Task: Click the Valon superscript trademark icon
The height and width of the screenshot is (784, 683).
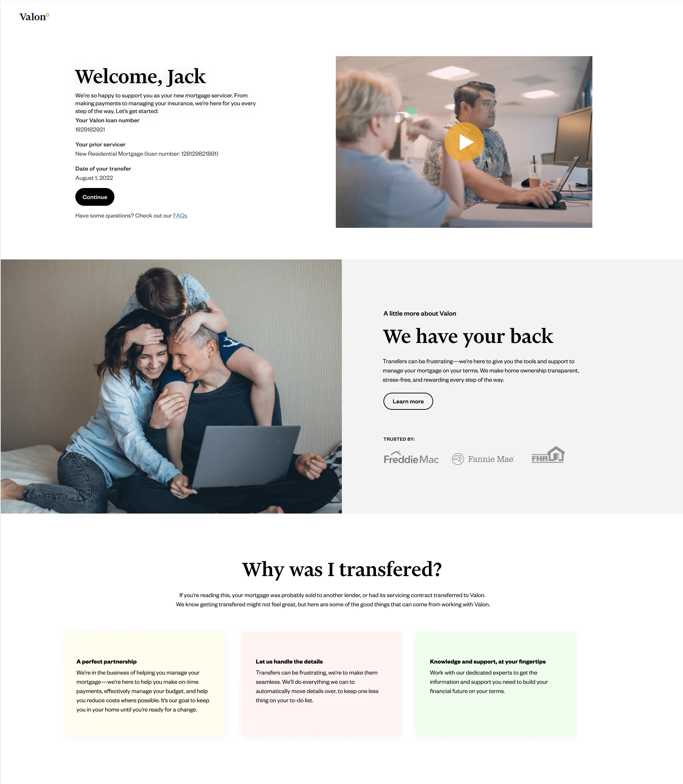Action: coord(49,14)
